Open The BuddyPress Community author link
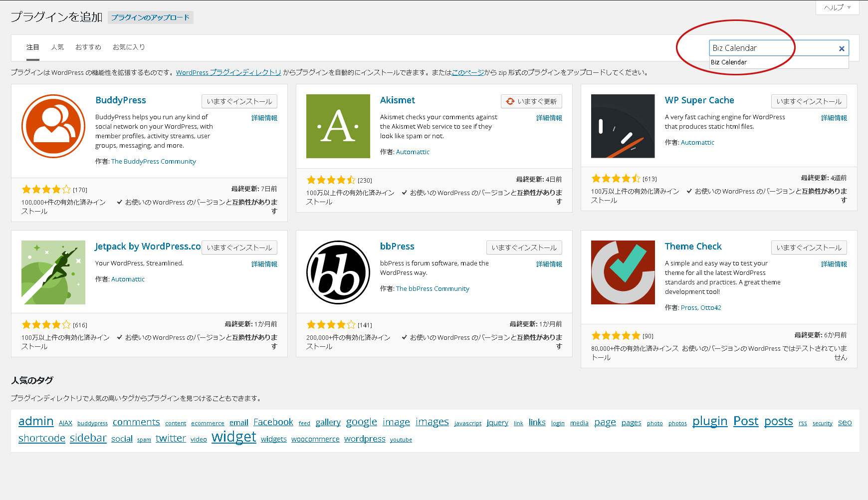Image resolution: width=868 pixels, height=500 pixels. [154, 162]
